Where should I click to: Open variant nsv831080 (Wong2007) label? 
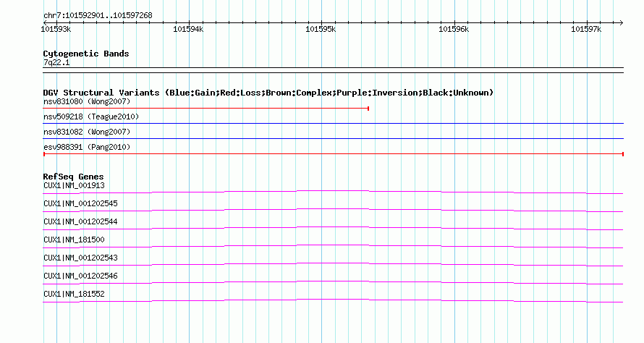87,101
